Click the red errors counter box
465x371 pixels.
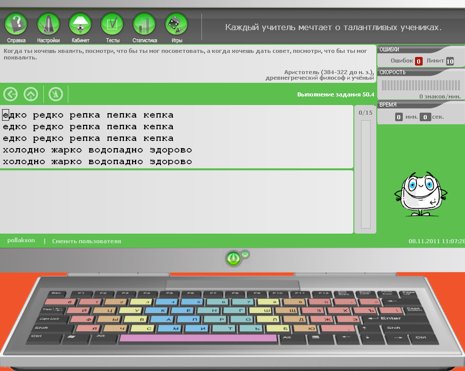(x=419, y=61)
